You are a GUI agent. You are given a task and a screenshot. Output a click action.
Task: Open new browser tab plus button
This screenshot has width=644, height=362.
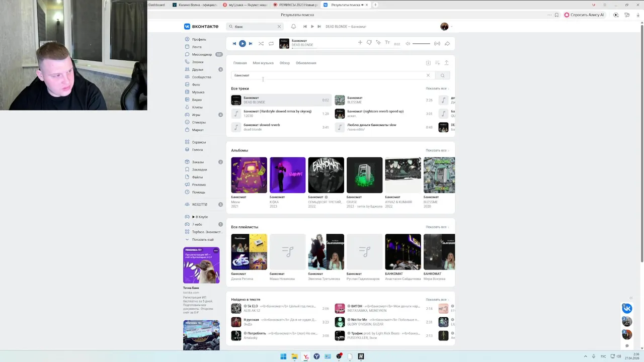click(x=375, y=5)
